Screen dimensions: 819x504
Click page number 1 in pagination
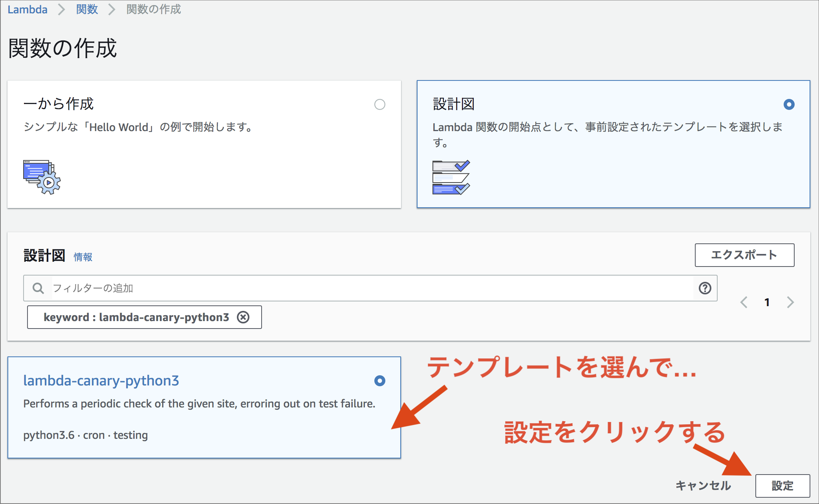[767, 302]
